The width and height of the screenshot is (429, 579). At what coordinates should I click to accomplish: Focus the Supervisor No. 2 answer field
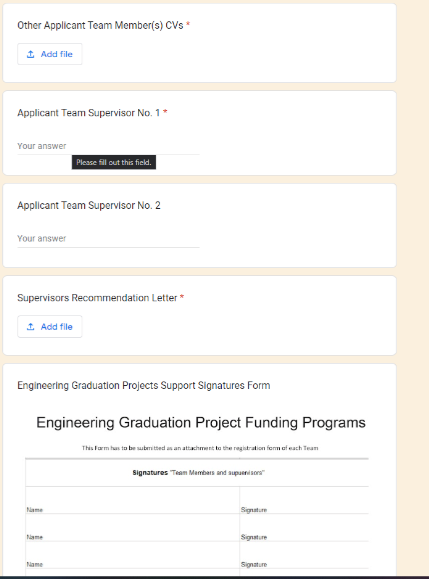pyautogui.click(x=108, y=239)
